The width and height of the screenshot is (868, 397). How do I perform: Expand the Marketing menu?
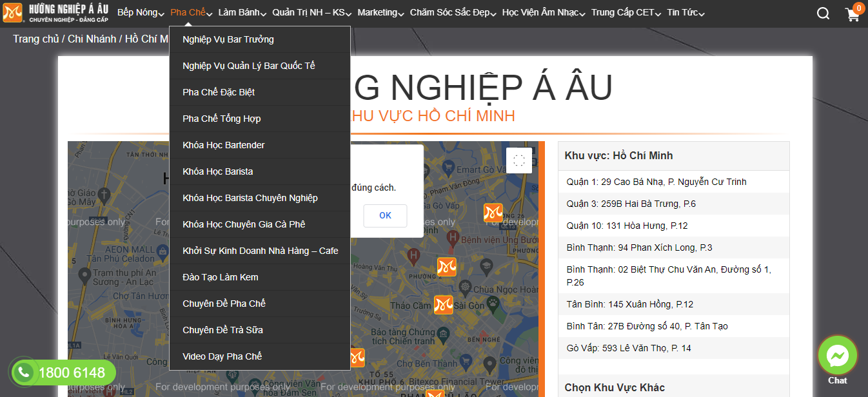[x=380, y=13]
